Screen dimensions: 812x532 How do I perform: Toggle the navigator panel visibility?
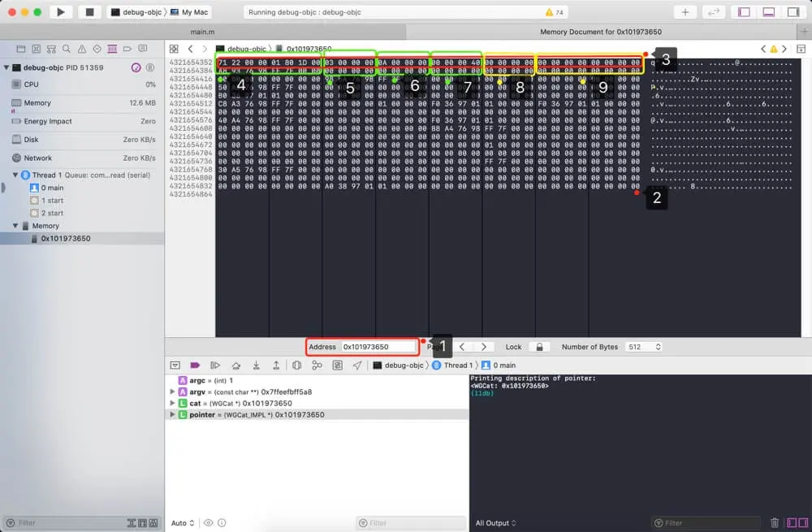744,12
